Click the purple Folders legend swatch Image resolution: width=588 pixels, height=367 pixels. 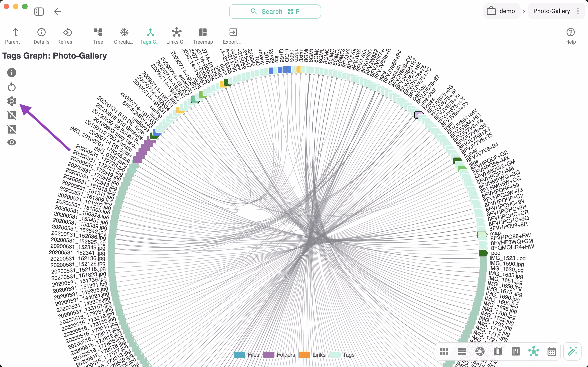pyautogui.click(x=269, y=355)
